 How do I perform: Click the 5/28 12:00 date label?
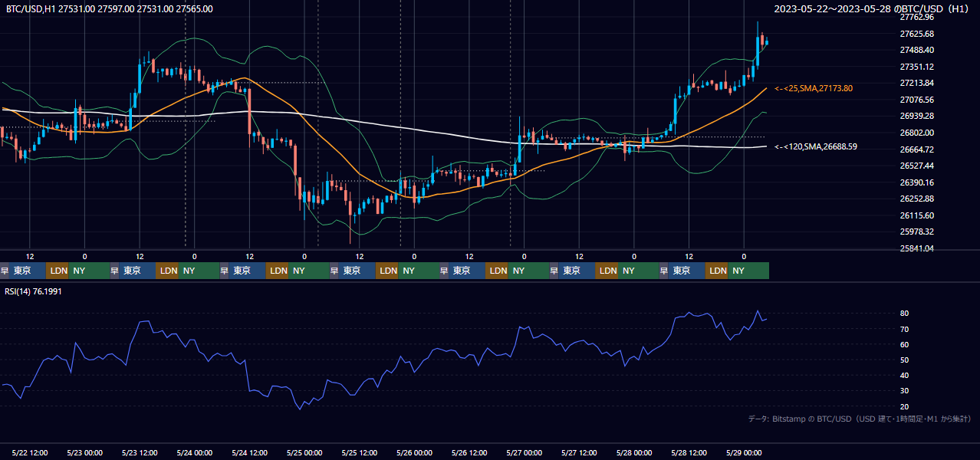(689, 452)
